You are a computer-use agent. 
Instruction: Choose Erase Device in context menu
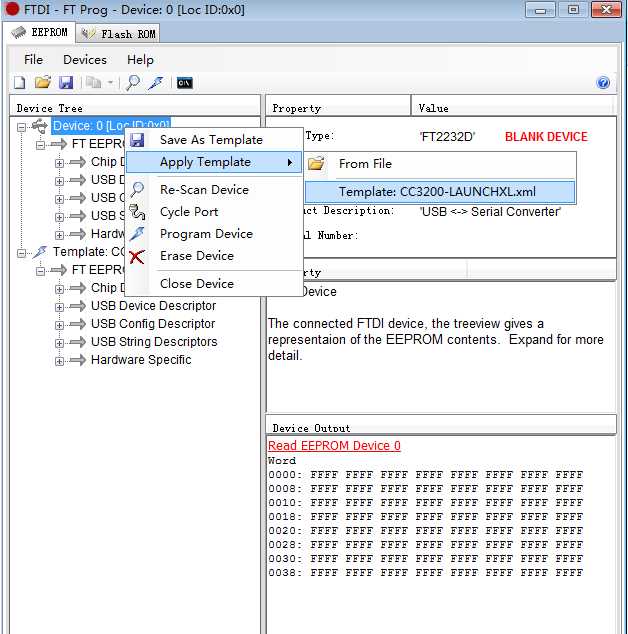tap(214, 256)
